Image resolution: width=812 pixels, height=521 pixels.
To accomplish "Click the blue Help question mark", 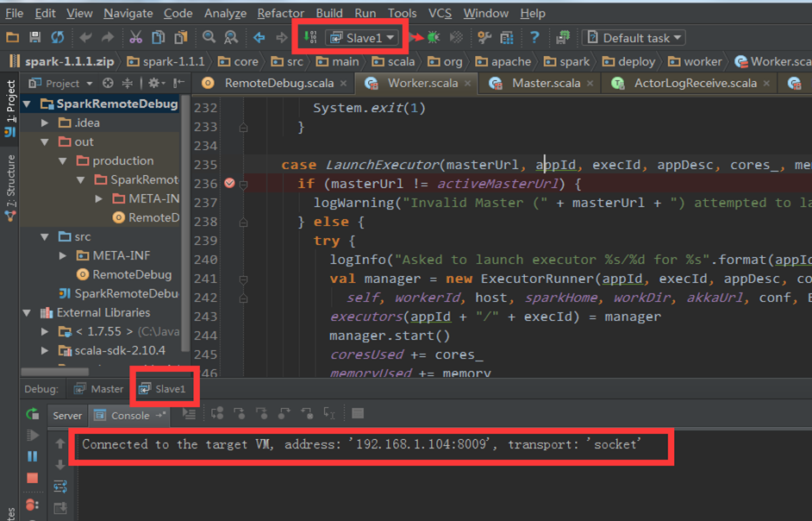I will [x=534, y=37].
